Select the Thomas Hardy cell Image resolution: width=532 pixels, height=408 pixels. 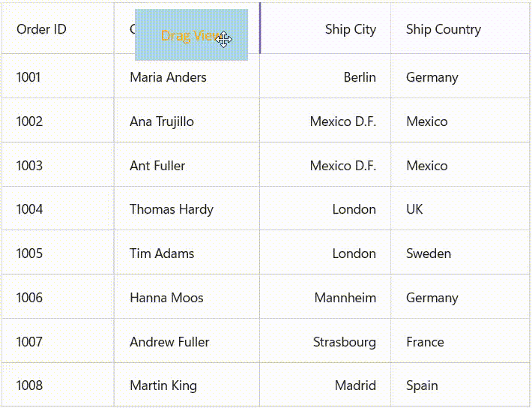click(172, 209)
